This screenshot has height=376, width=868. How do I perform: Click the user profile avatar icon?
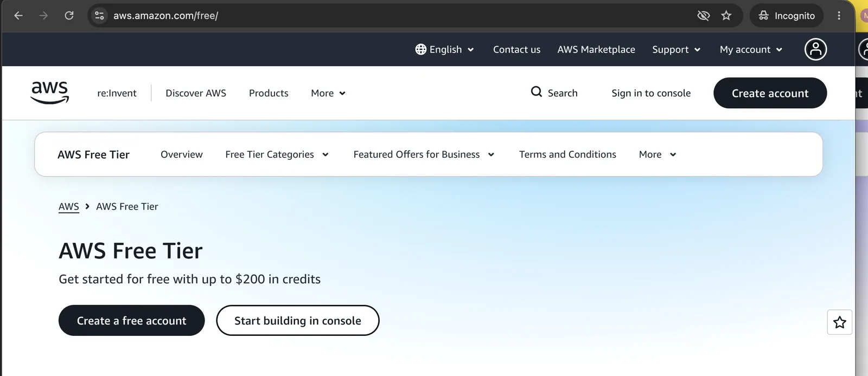click(815, 49)
